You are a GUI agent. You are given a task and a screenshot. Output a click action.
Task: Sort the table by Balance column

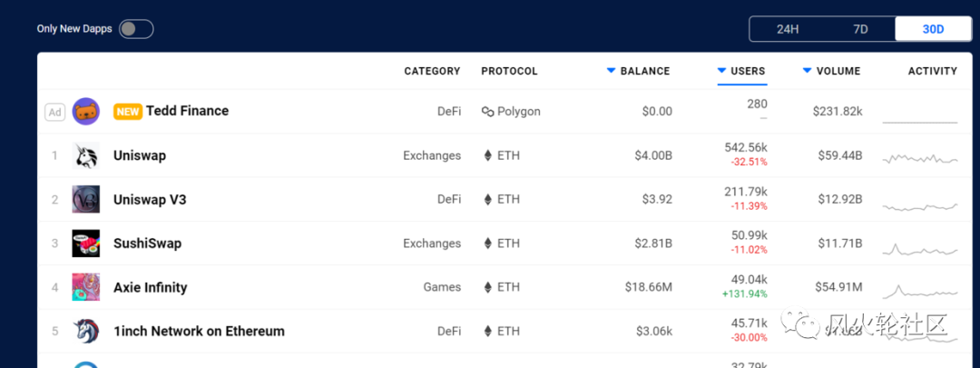pyautogui.click(x=638, y=71)
